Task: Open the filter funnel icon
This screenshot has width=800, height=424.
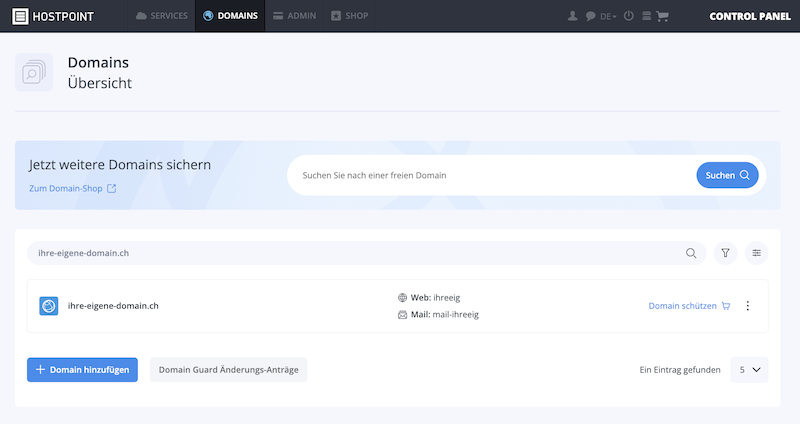Action: tap(725, 253)
